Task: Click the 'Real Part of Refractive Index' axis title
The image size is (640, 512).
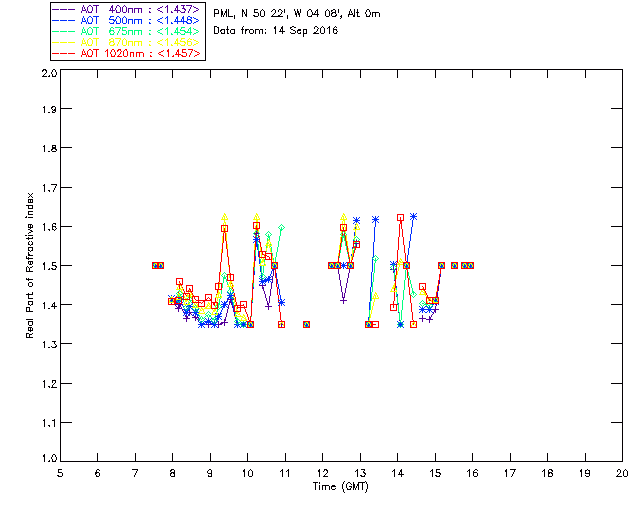Action: click(x=31, y=267)
